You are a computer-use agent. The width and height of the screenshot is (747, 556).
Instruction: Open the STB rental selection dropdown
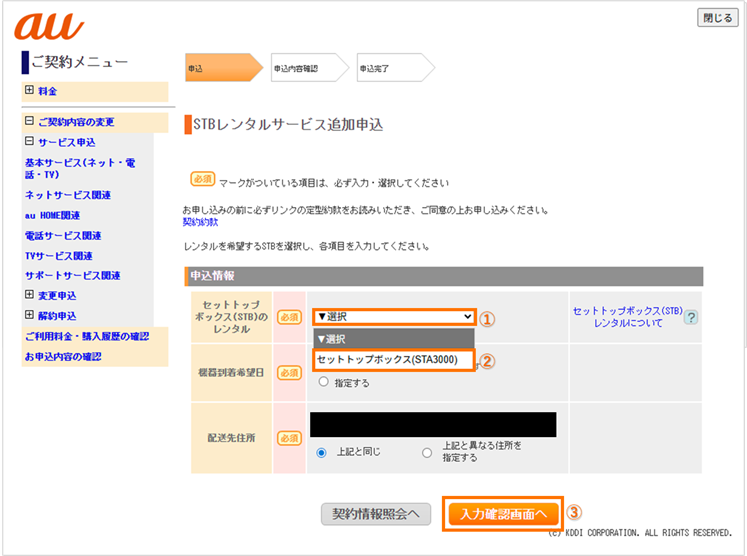tap(393, 317)
